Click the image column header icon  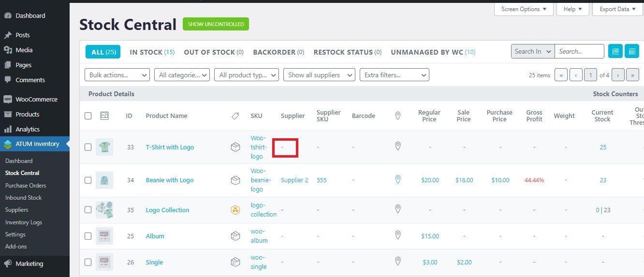[x=104, y=116]
